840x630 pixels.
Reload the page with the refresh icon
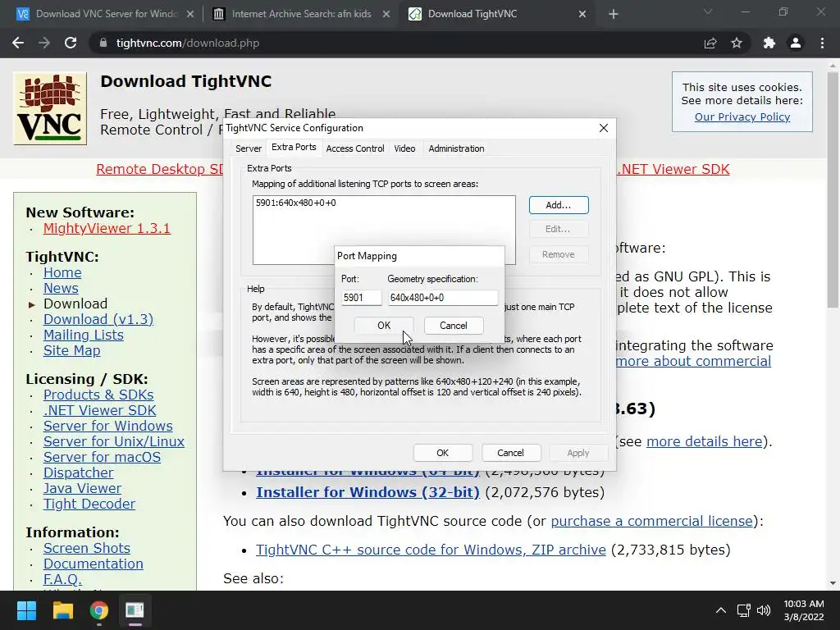tap(71, 43)
